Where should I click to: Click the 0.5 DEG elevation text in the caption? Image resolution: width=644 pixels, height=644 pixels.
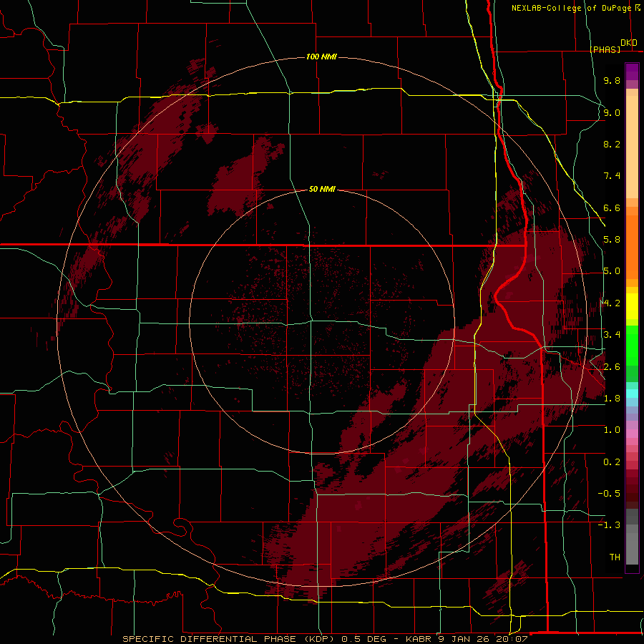364,639
